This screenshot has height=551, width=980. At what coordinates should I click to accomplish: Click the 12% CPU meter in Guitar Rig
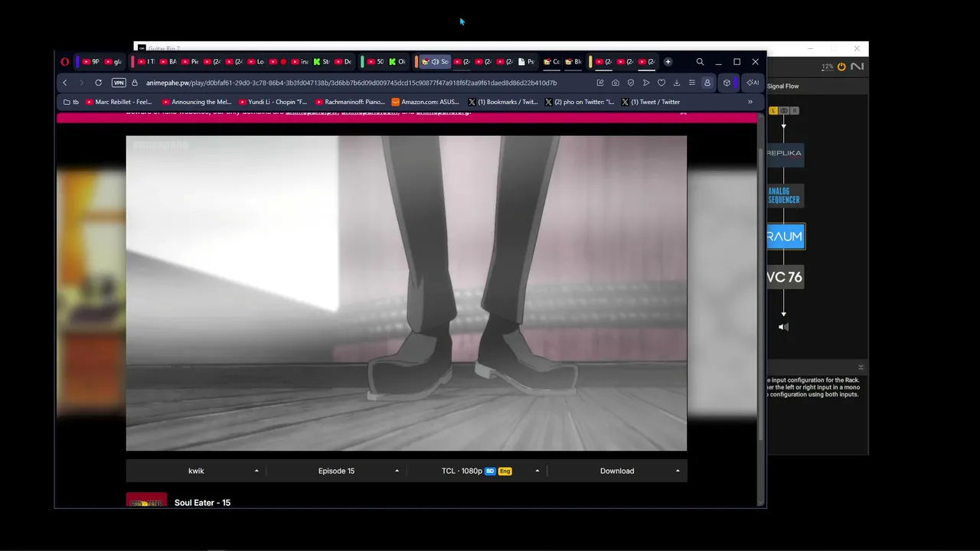[827, 67]
